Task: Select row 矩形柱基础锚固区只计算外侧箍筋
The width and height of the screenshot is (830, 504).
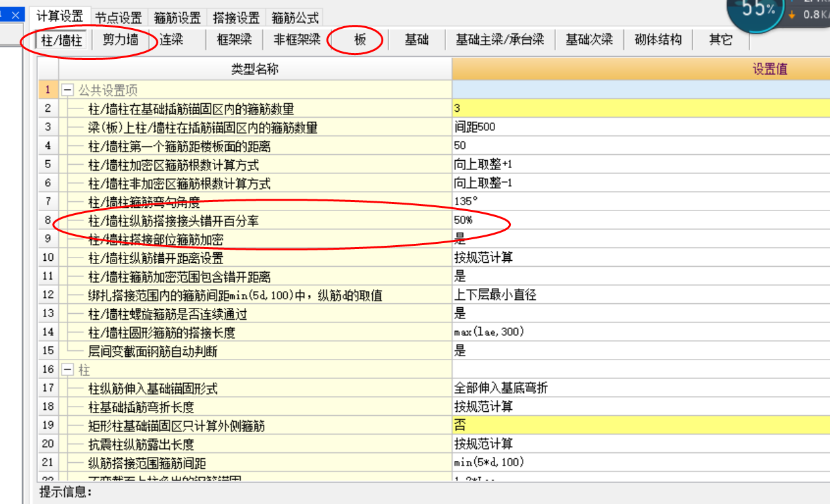Action: (x=176, y=426)
